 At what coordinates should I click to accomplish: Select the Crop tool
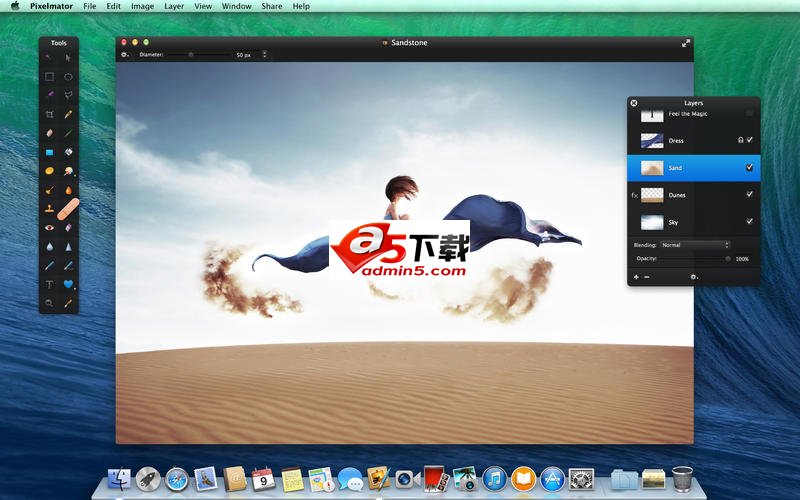(x=49, y=114)
